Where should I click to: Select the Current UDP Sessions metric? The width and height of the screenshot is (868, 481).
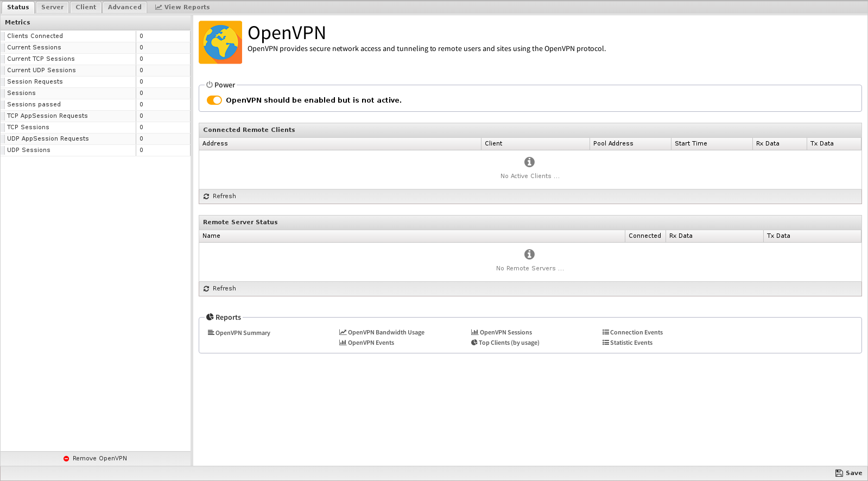96,70
